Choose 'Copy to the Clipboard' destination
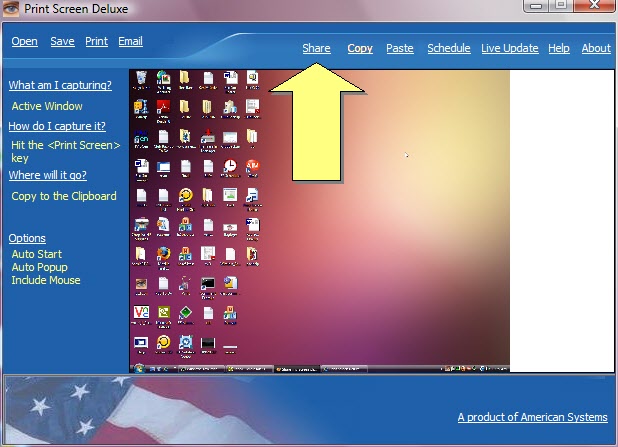The height and width of the screenshot is (447, 618). pos(64,196)
